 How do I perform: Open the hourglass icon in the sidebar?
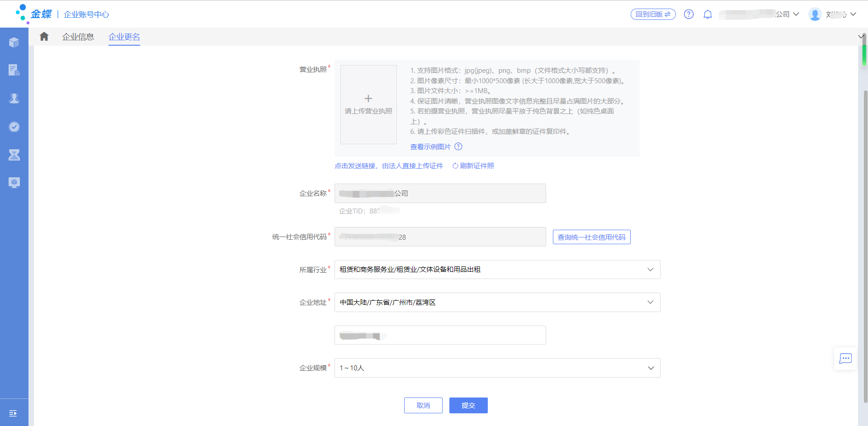click(14, 155)
